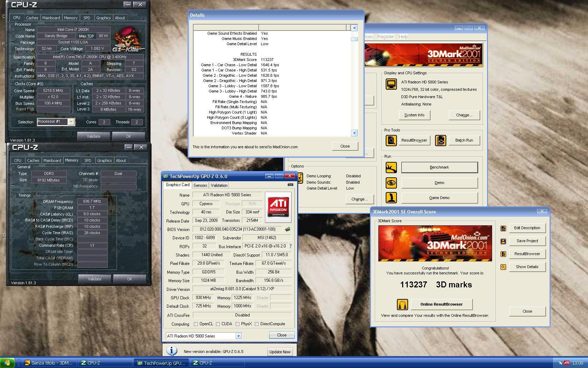Click the 3DMark Score 113237 result row

272,60
